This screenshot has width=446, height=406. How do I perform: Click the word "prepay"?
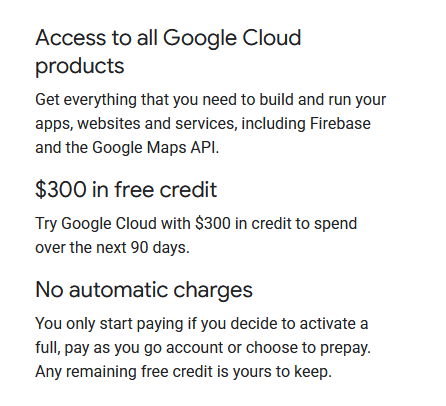click(x=344, y=348)
